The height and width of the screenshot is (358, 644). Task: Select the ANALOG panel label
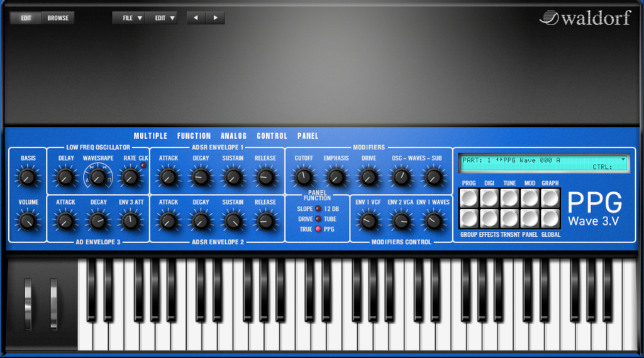pos(234,136)
